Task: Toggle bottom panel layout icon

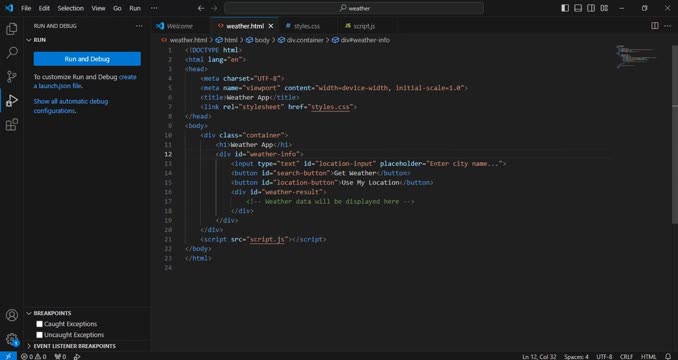Action: pyautogui.click(x=578, y=8)
